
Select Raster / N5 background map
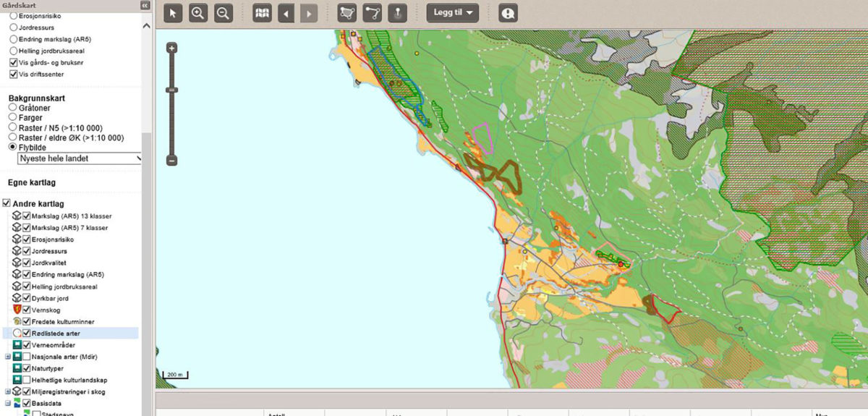coord(12,127)
